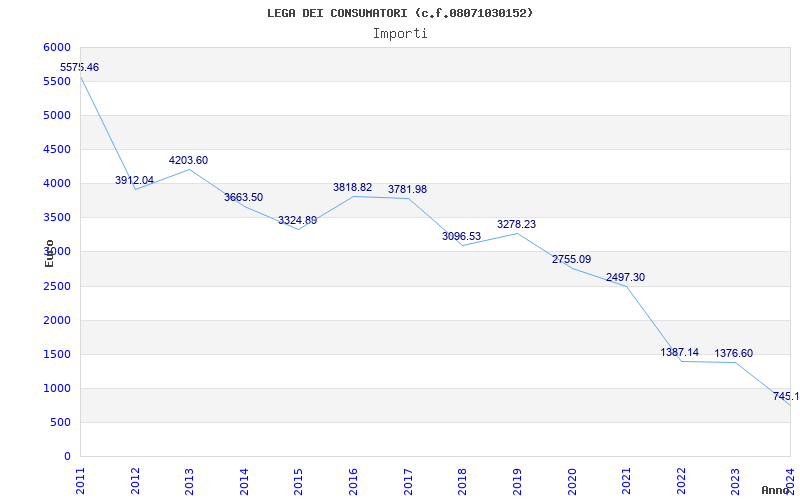Click the 3663.50 data label
This screenshot has height=500, width=800.
[x=243, y=197]
